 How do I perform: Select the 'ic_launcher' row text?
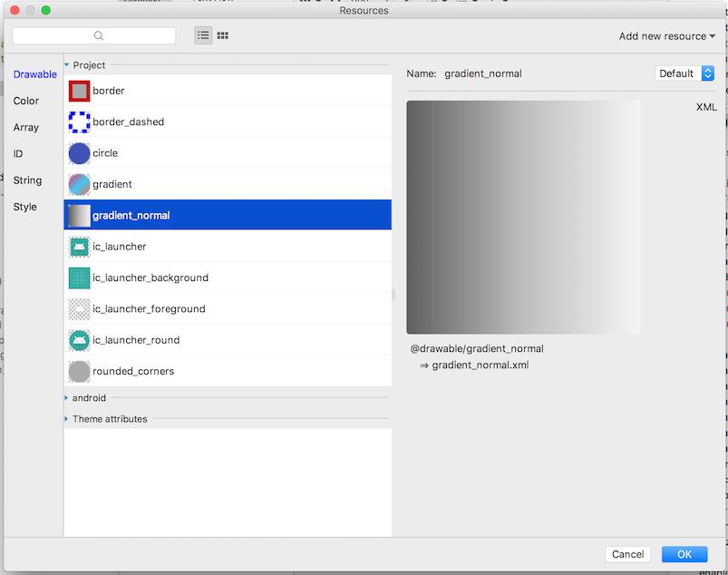click(119, 247)
